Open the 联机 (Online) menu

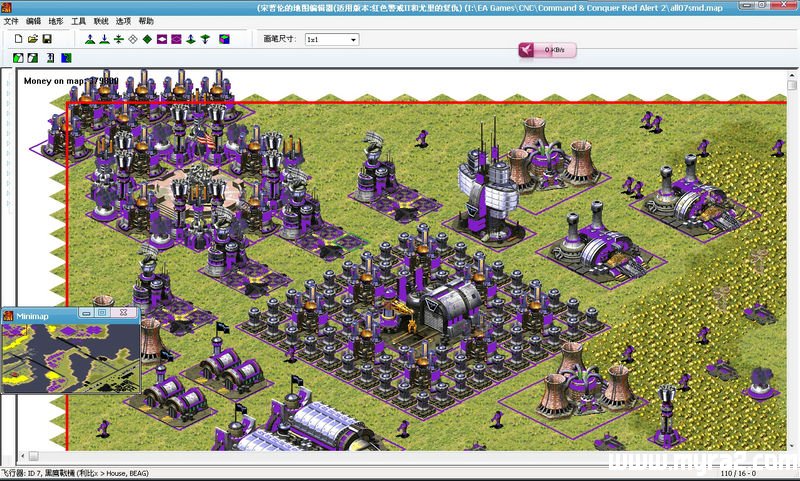(x=101, y=21)
